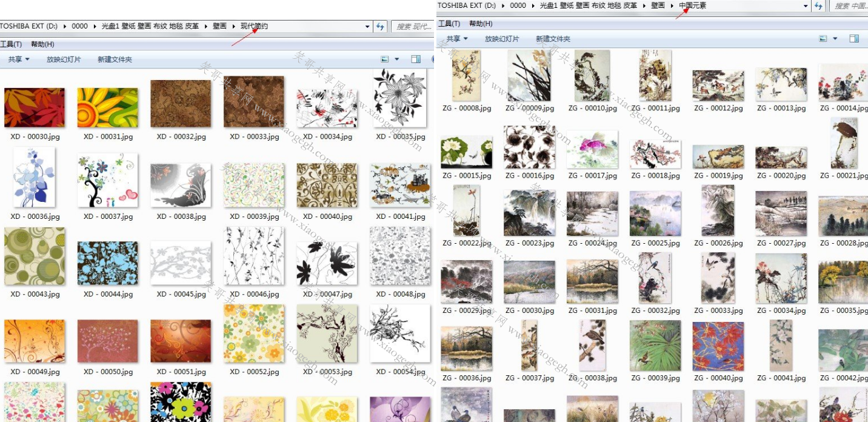Select XD - 00052.jpg retro flowers thumbnail
Image resolution: width=868 pixels, height=422 pixels.
[254, 333]
